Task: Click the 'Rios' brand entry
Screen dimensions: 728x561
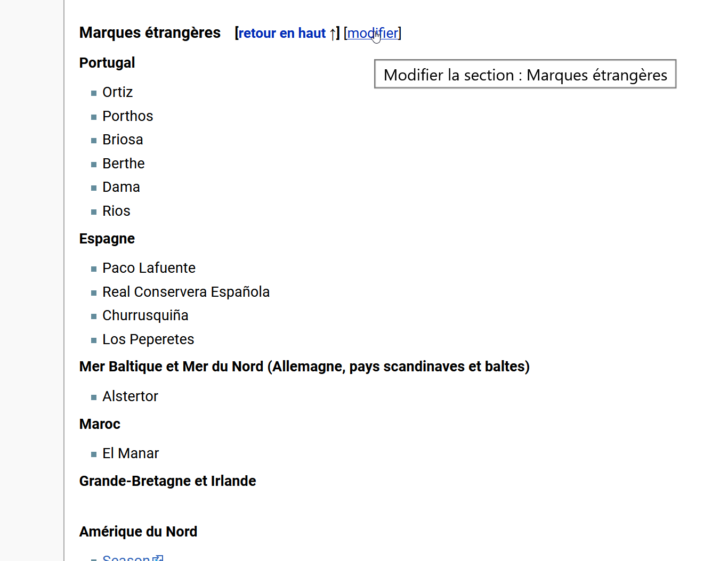Action: click(x=116, y=211)
